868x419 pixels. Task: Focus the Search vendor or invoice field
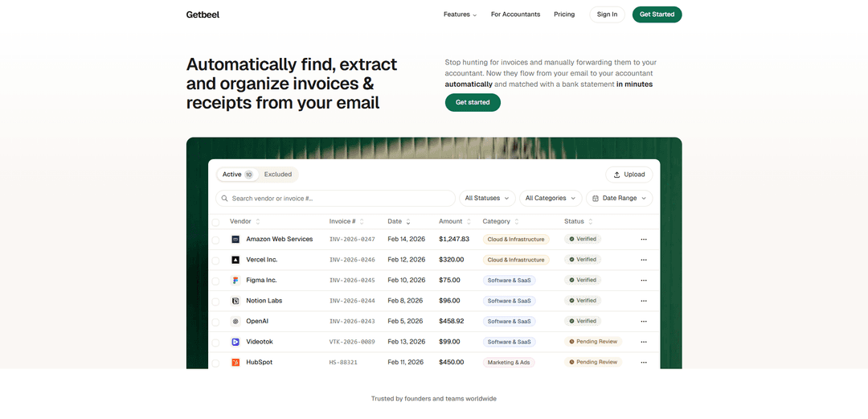click(x=338, y=198)
